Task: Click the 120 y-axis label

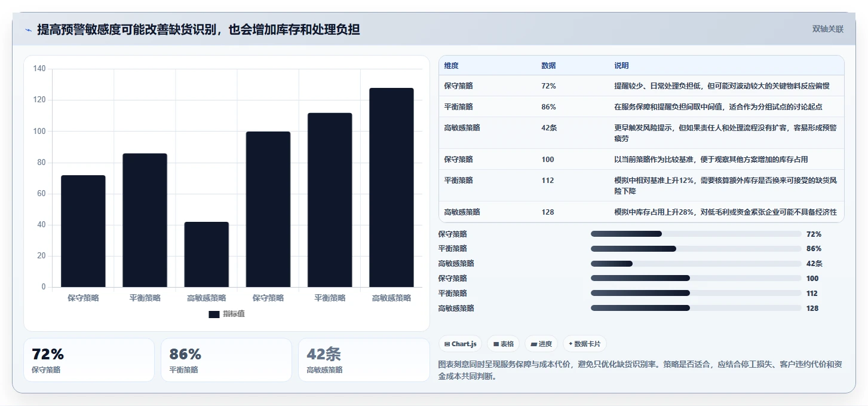Action: [x=39, y=100]
